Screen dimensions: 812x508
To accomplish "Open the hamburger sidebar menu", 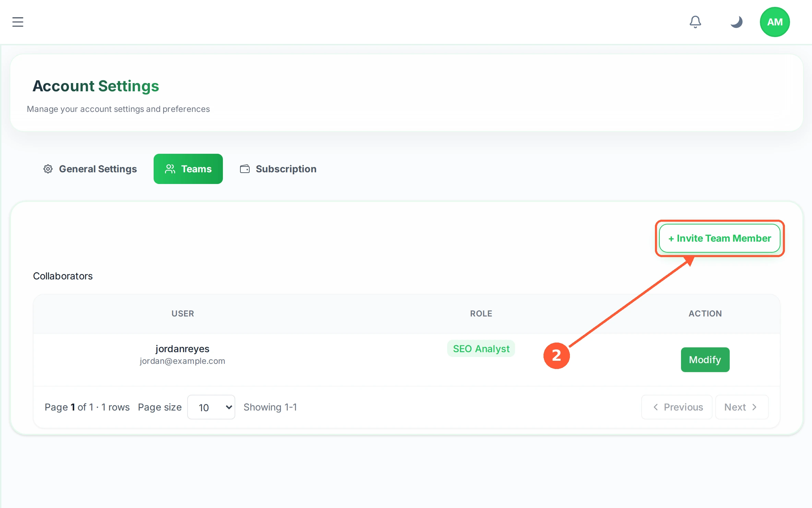I will [x=18, y=22].
